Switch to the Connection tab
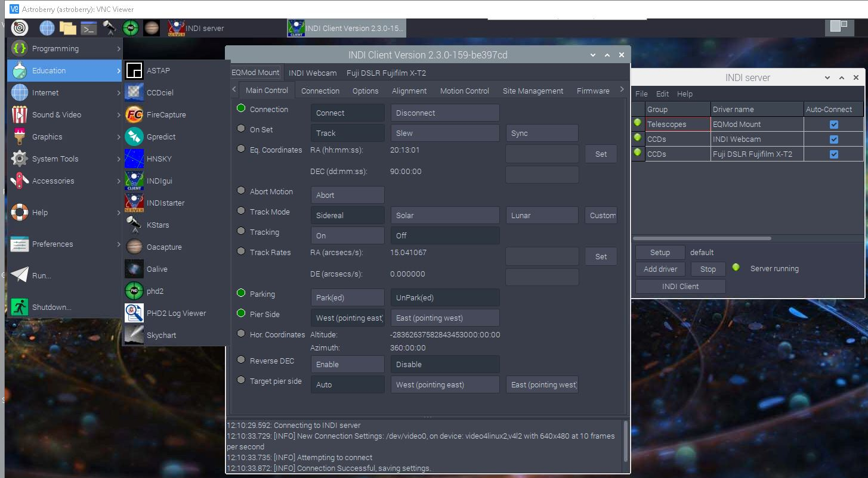Image resolution: width=868 pixels, height=478 pixels. tap(320, 91)
